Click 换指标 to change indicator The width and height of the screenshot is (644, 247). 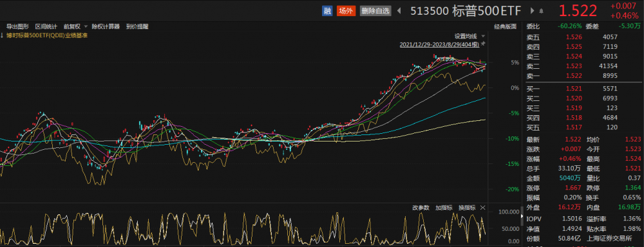pyautogui.click(x=467, y=208)
